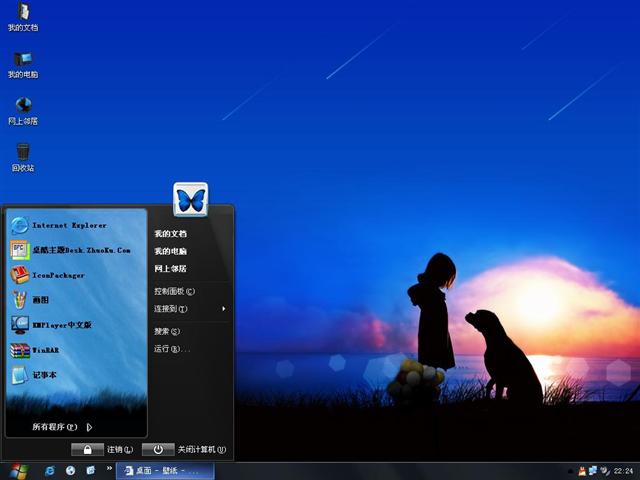Click the volume speaker tray icon
The width and height of the screenshot is (640, 480).
[x=604, y=471]
